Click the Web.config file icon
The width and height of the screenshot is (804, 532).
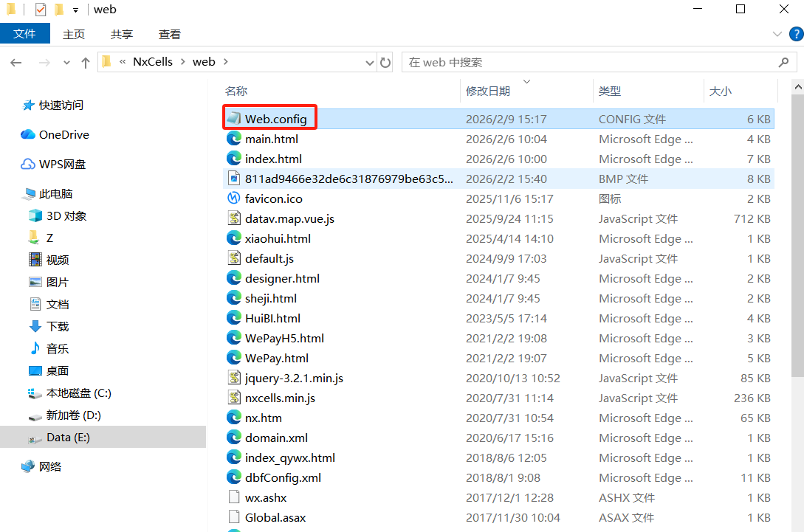(x=234, y=119)
